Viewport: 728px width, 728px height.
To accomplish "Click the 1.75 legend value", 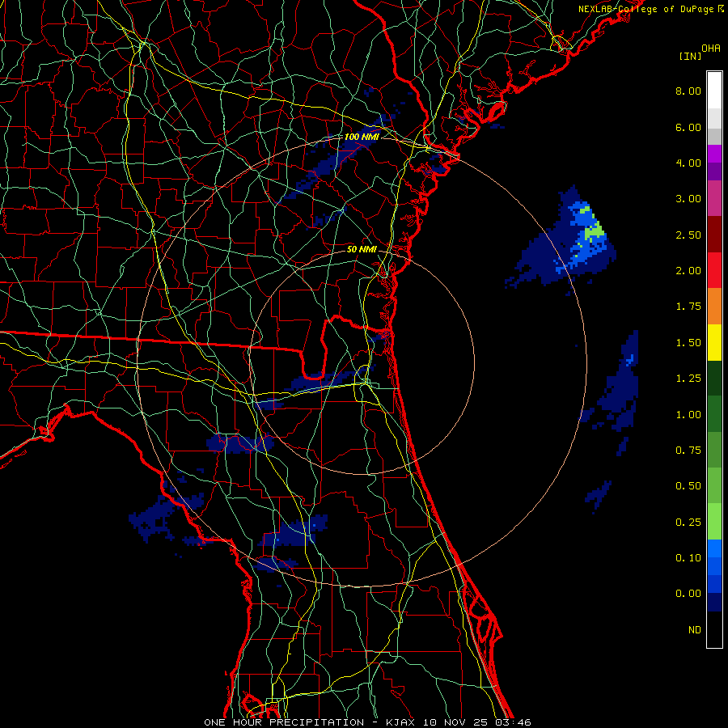I will coord(688,307).
